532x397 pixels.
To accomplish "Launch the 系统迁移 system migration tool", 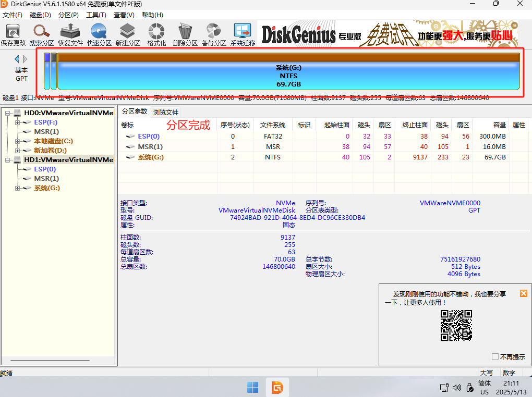I will 243,34.
